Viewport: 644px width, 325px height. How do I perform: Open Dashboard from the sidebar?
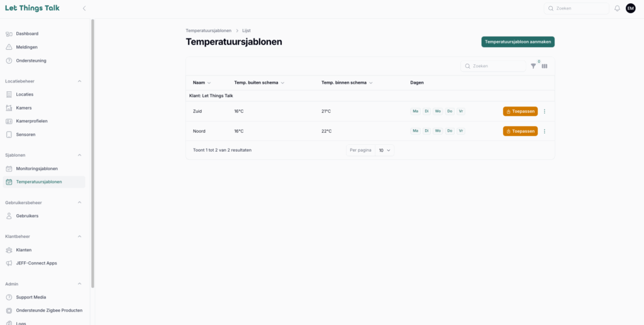[27, 33]
